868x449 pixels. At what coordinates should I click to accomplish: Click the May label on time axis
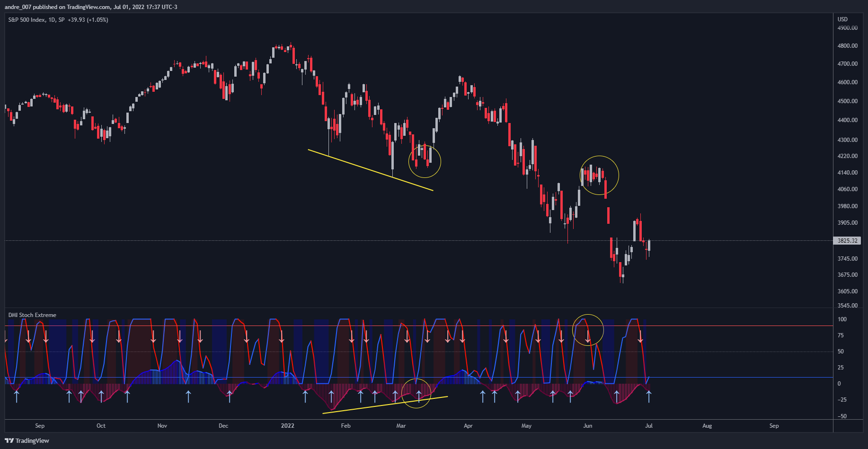pos(526,426)
